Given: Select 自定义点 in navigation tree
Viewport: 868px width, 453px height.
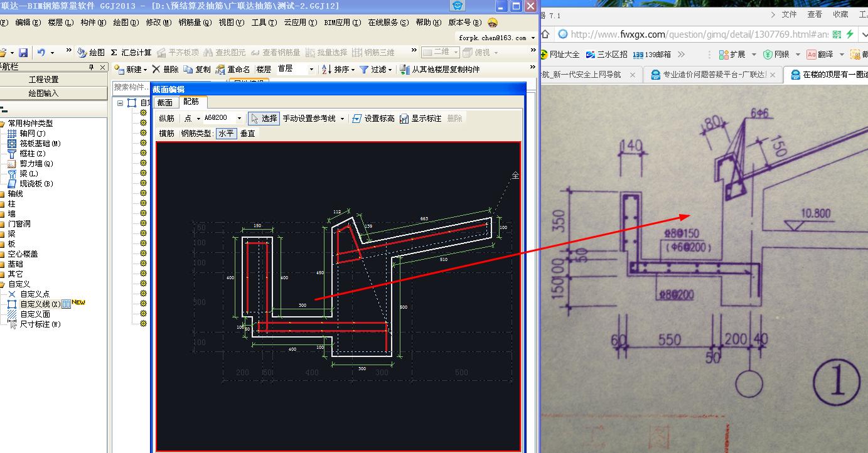Looking at the screenshot, I should [29, 294].
